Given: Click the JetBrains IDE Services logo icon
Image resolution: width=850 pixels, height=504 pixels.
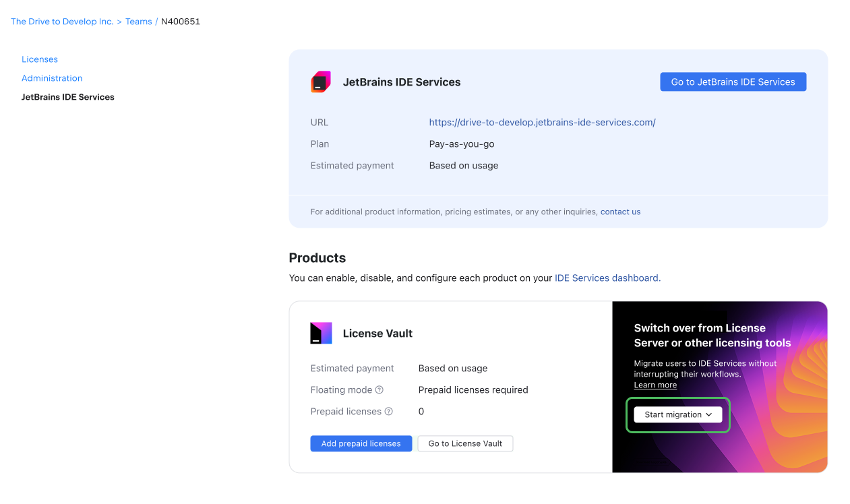Looking at the screenshot, I should [x=321, y=82].
